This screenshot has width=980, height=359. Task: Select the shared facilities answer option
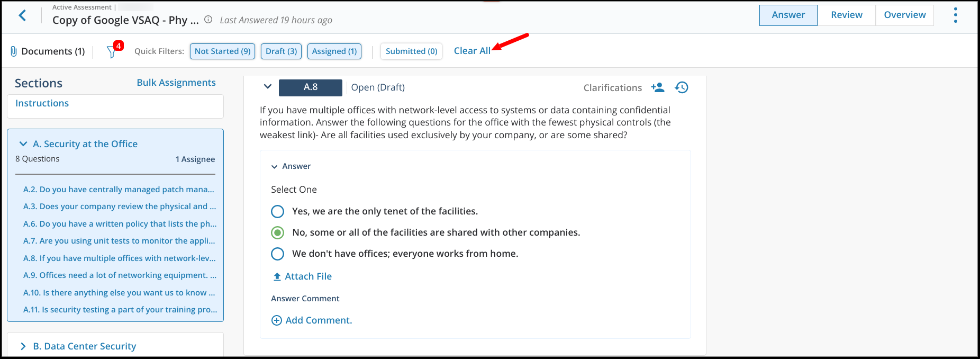[277, 232]
